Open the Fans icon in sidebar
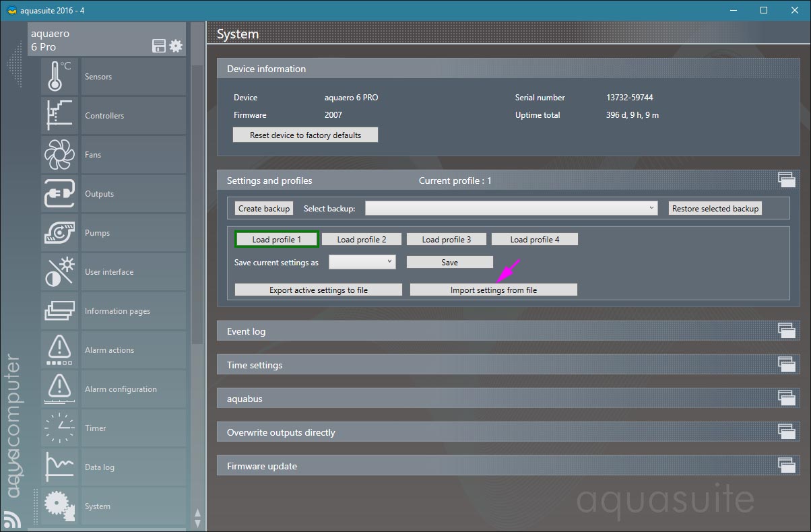Viewport: 811px width, 532px height. point(60,155)
